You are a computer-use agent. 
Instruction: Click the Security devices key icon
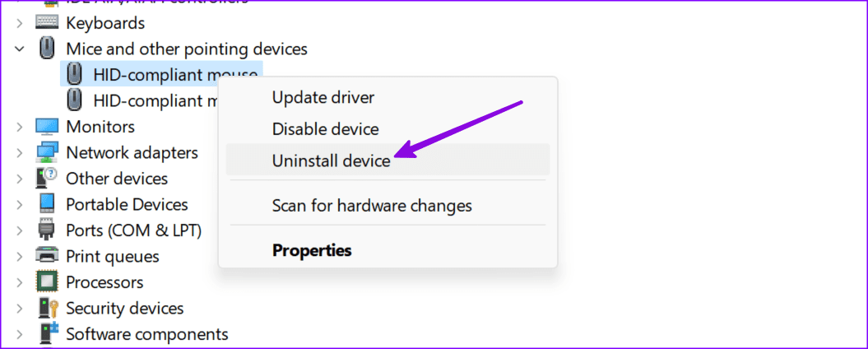47,308
